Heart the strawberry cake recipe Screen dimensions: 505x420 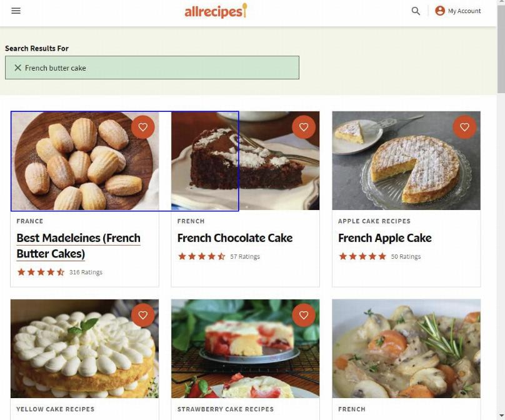pyautogui.click(x=304, y=315)
